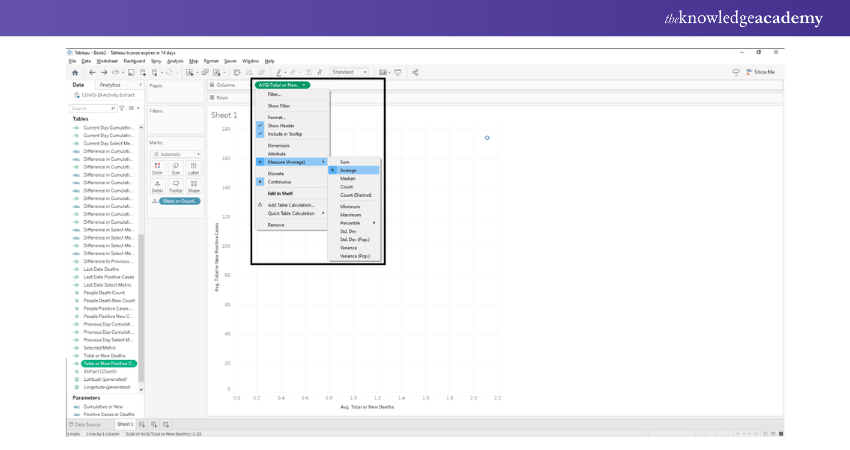The height and width of the screenshot is (450, 850).
Task: Click the Show Me button
Action: pyautogui.click(x=760, y=72)
